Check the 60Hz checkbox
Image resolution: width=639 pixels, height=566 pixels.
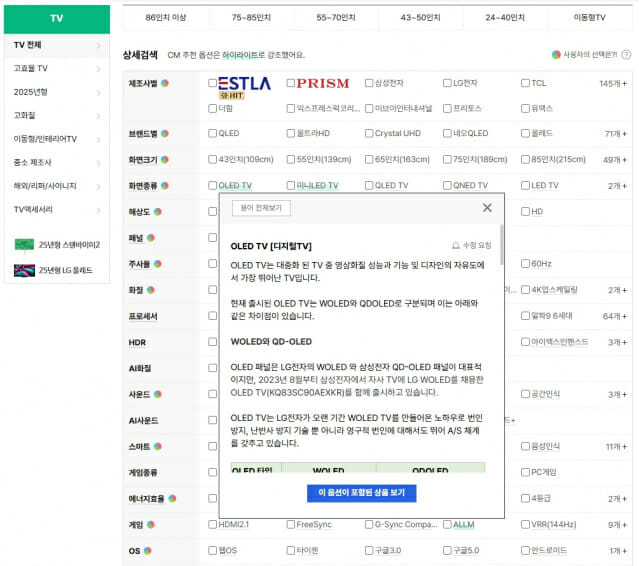point(525,264)
